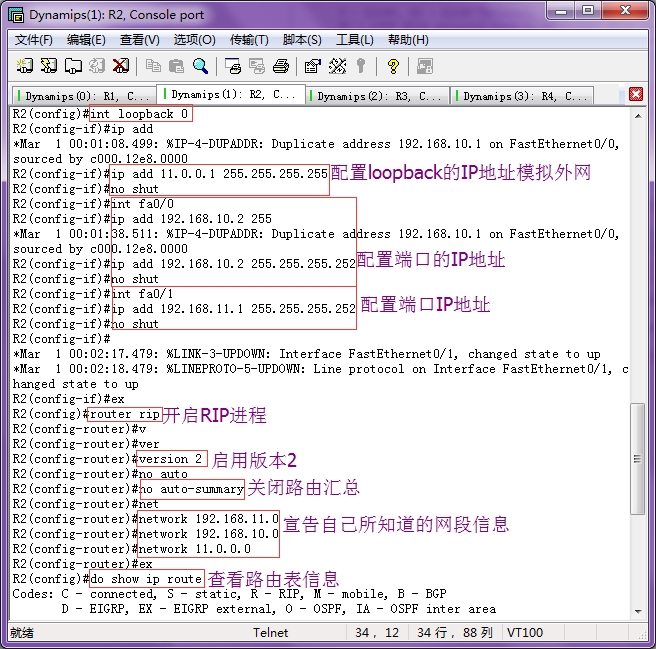
Task: Click the grayed Reconnect toolbar icon
Action: coord(97,66)
